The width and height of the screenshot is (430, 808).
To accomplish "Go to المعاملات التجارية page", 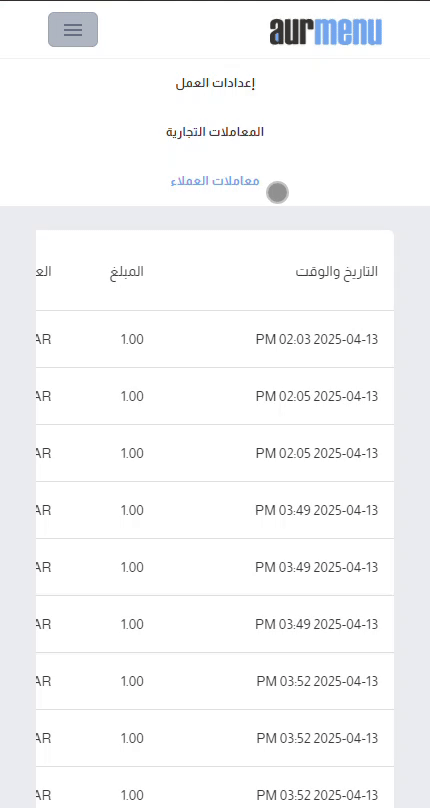I will click(x=215, y=132).
